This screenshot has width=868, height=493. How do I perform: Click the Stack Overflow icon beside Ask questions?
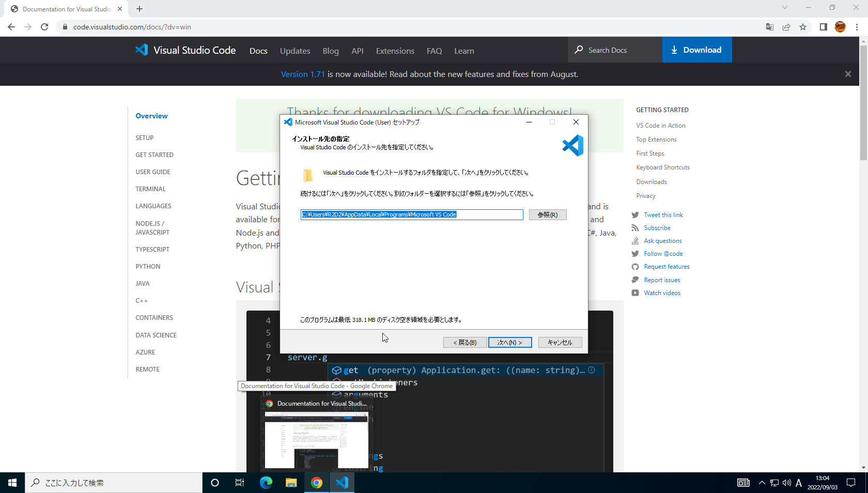click(x=635, y=241)
